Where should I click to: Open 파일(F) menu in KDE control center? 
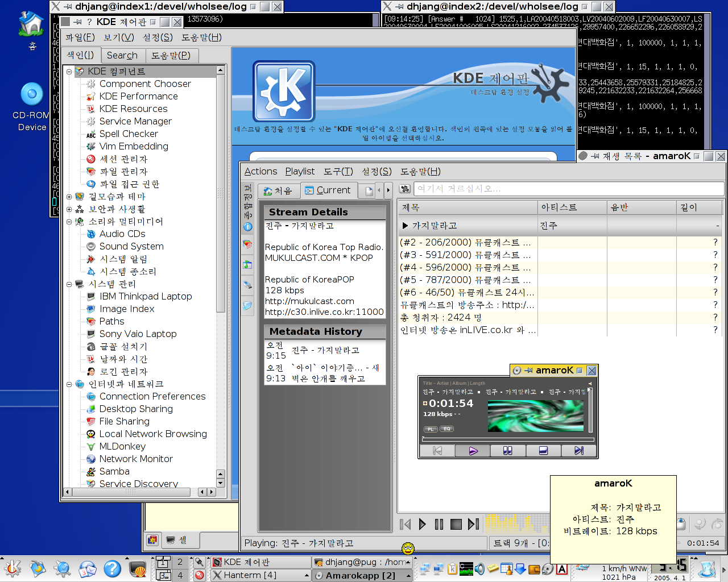(80, 38)
